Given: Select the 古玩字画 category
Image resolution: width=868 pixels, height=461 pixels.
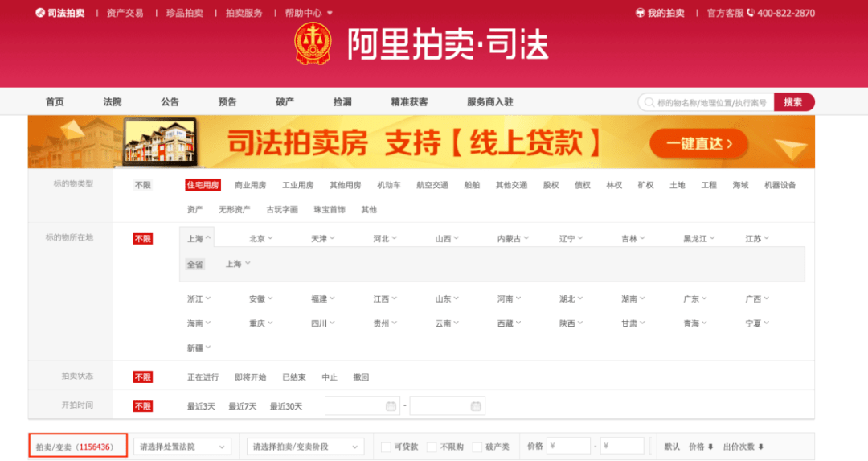Looking at the screenshot, I should click(x=282, y=209).
